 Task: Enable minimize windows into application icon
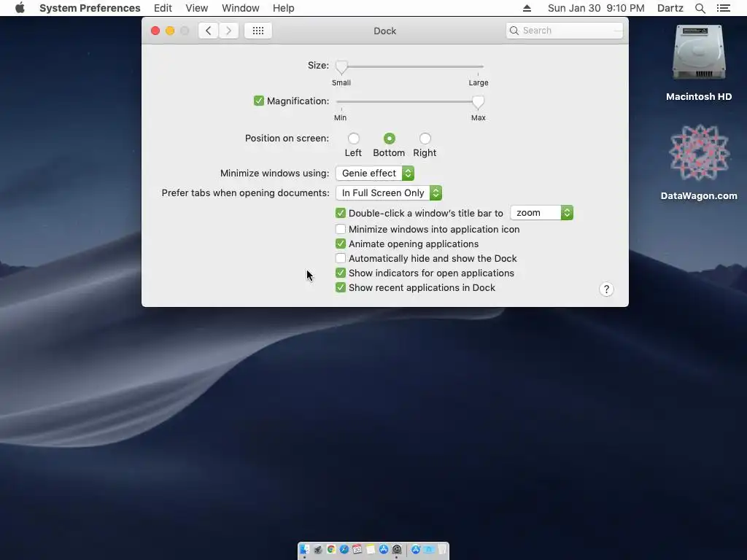pyautogui.click(x=340, y=229)
